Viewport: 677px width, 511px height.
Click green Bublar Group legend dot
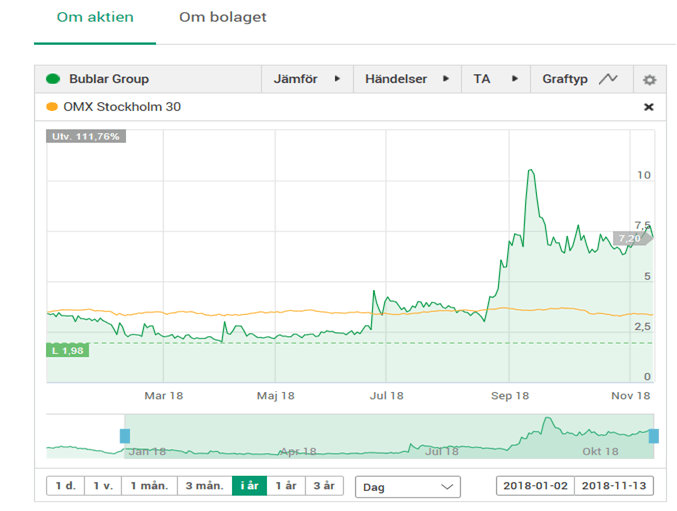point(53,79)
